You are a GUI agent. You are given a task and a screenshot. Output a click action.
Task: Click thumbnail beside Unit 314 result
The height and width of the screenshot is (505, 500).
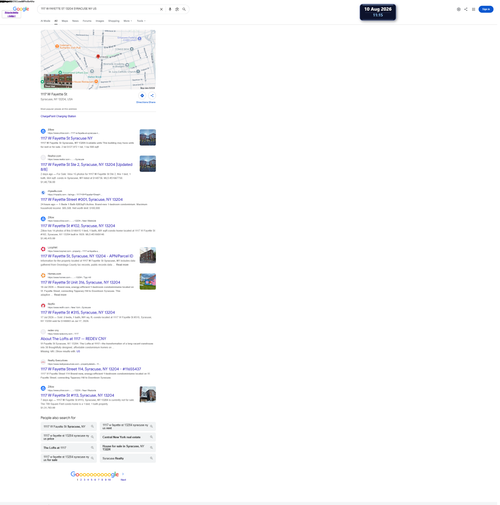pyautogui.click(x=148, y=282)
